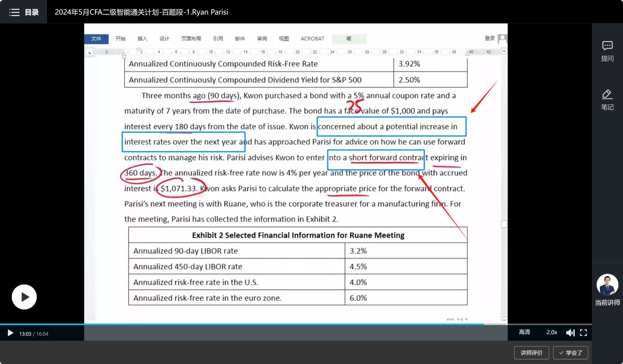This screenshot has width=623, height=364.
Task: Open the 目录 menu icon
Action: click(14, 12)
